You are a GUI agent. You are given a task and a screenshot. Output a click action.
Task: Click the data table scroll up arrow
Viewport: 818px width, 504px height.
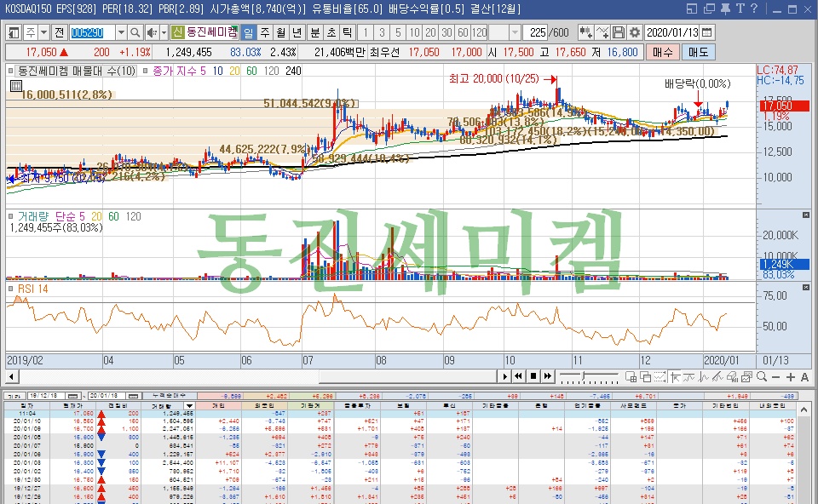click(x=804, y=410)
